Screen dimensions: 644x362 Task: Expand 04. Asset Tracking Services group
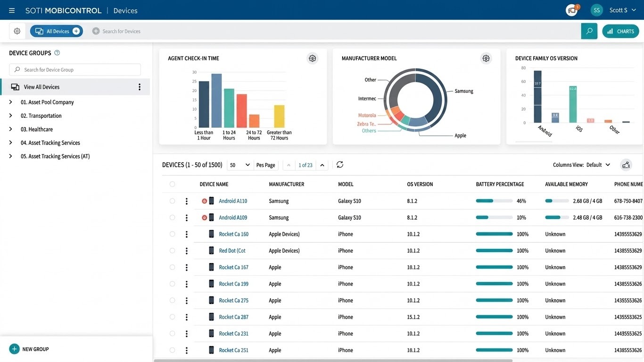pyautogui.click(x=10, y=142)
